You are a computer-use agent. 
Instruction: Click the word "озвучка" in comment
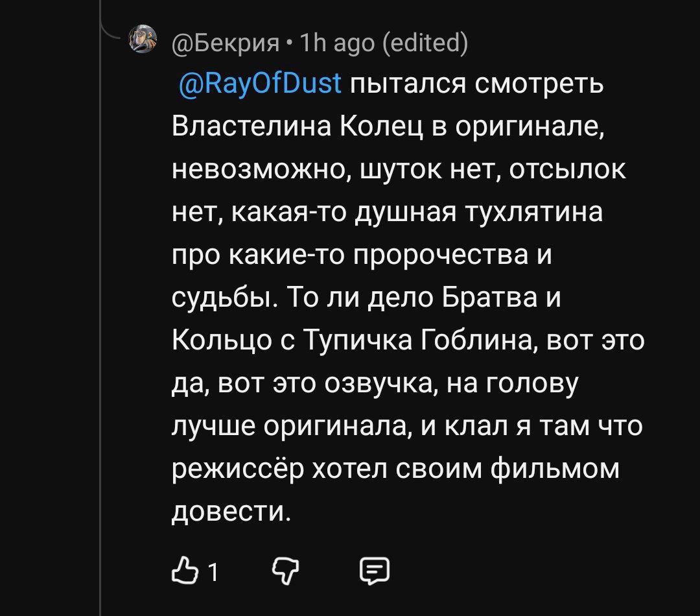(385, 383)
